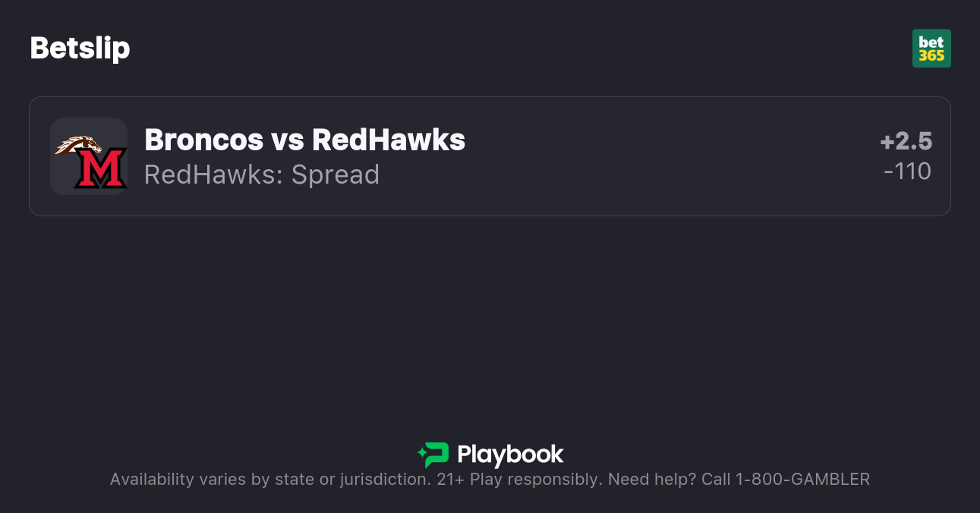Expand the Betslip header section
The height and width of the screenshot is (513, 980).
80,48
